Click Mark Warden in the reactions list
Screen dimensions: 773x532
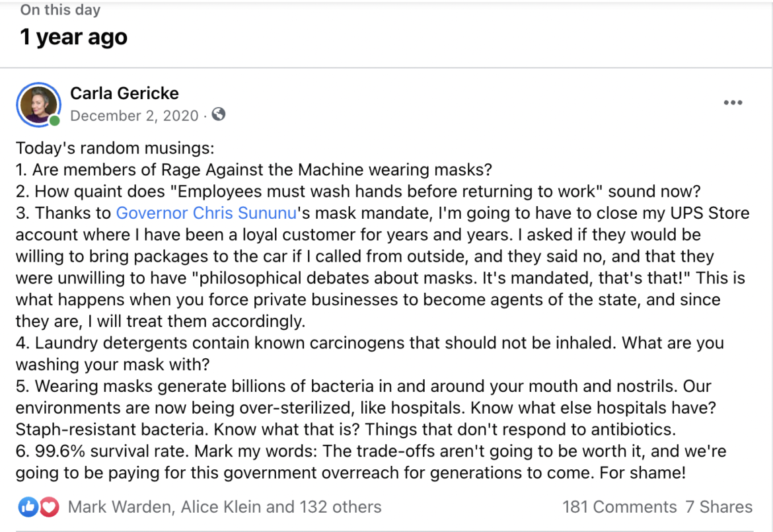click(110, 507)
